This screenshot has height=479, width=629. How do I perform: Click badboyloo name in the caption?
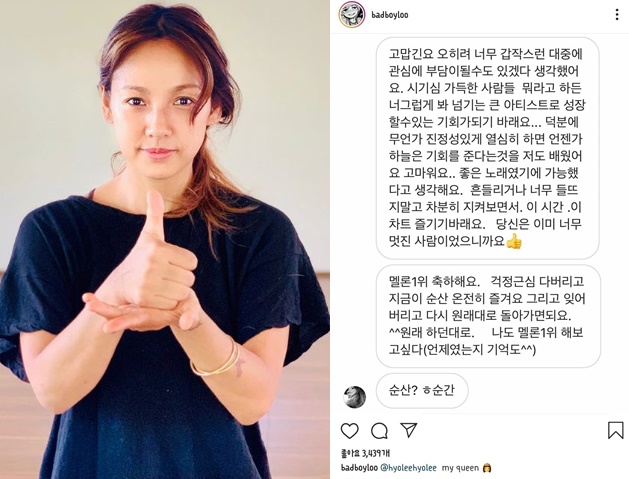pos(359,468)
